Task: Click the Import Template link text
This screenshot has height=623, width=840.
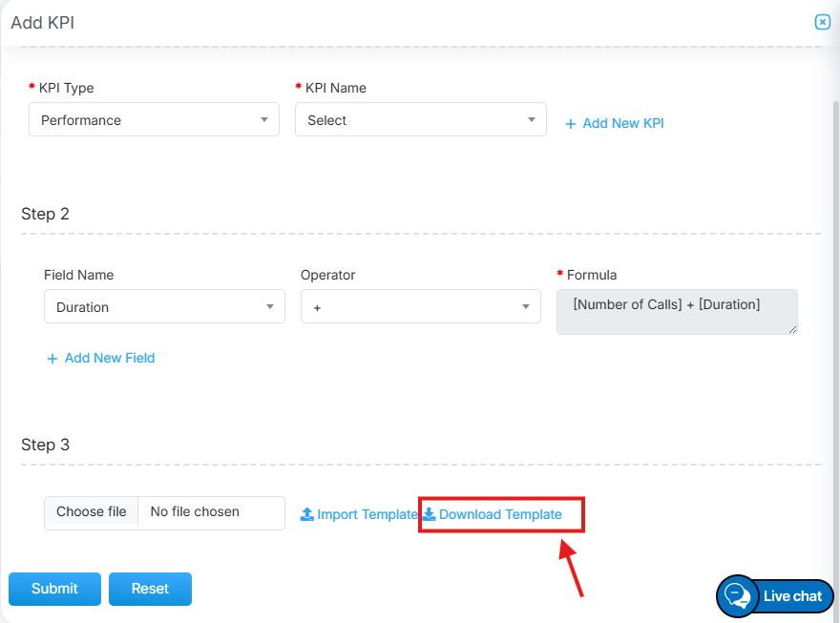Action: coord(367,514)
